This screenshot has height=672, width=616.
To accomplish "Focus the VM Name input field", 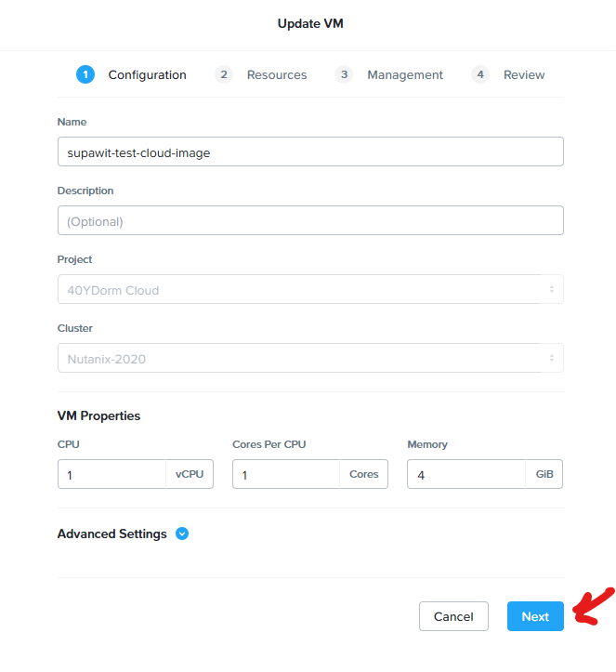I will [x=309, y=152].
